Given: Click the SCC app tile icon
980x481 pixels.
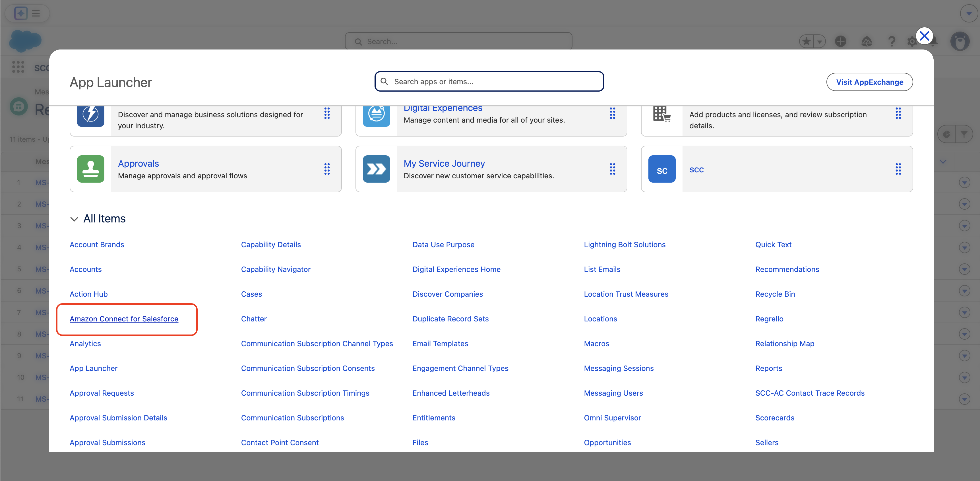Looking at the screenshot, I should [662, 169].
